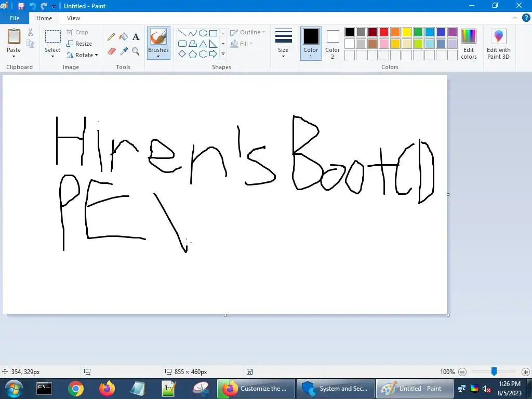Select the Eraser tool
Image resolution: width=532 pixels, height=399 pixels.
point(111,51)
